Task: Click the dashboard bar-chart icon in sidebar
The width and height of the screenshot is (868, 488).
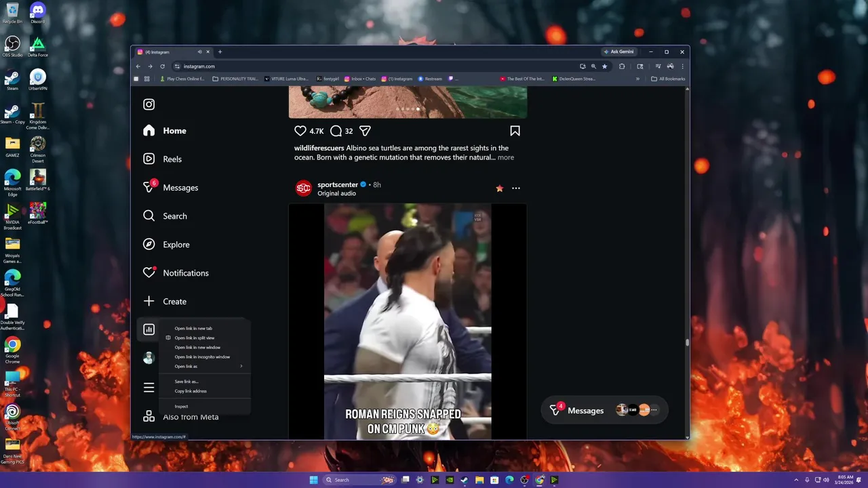Action: [149, 329]
